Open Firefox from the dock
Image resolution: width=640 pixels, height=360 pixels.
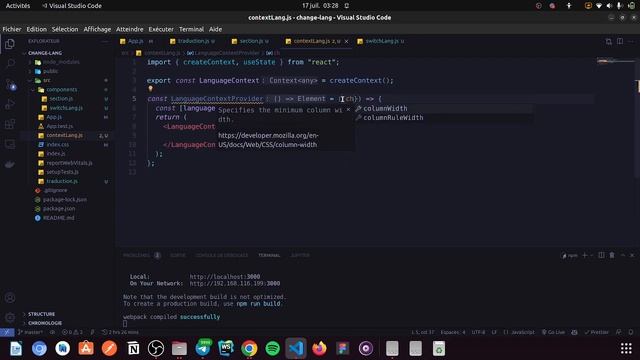tap(319, 348)
